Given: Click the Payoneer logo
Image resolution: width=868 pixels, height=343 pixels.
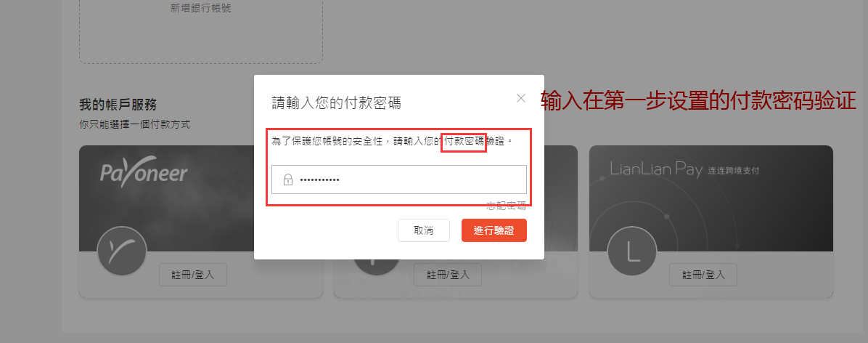Looking at the screenshot, I should click(x=144, y=172).
